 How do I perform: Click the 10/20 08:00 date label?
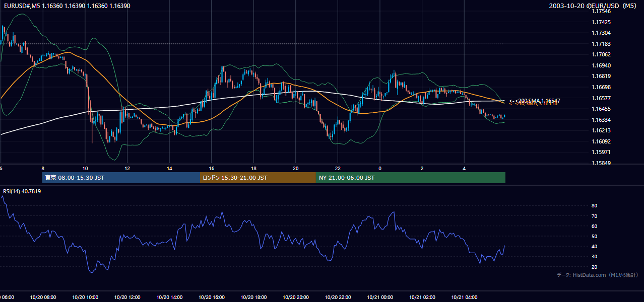[x=43, y=297]
